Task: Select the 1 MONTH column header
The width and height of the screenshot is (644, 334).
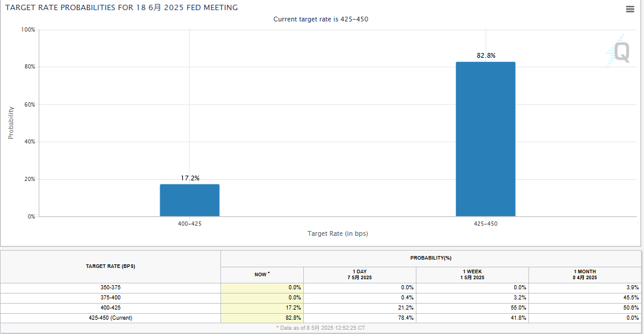Action: [x=584, y=274]
